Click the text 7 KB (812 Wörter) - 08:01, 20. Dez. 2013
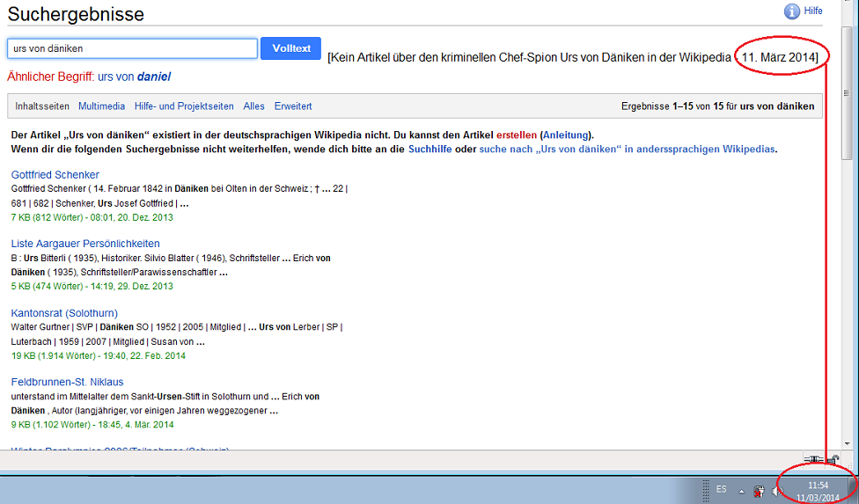The width and height of the screenshot is (859, 504). click(x=92, y=217)
